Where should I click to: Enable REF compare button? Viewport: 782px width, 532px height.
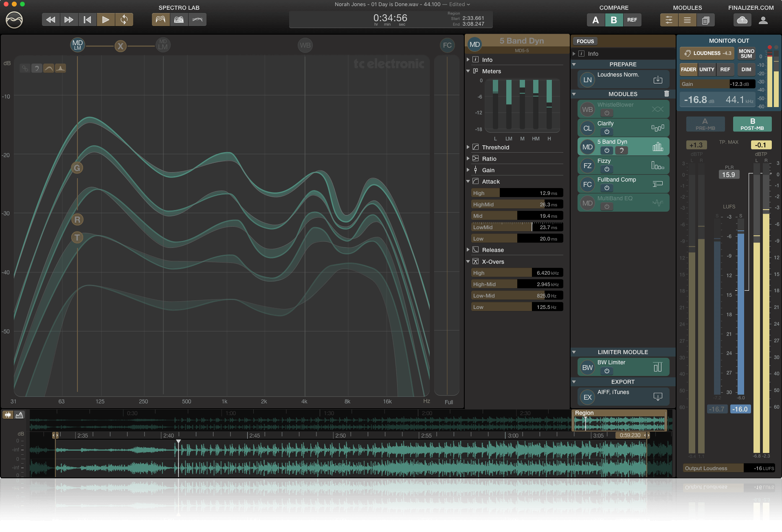[x=632, y=20]
